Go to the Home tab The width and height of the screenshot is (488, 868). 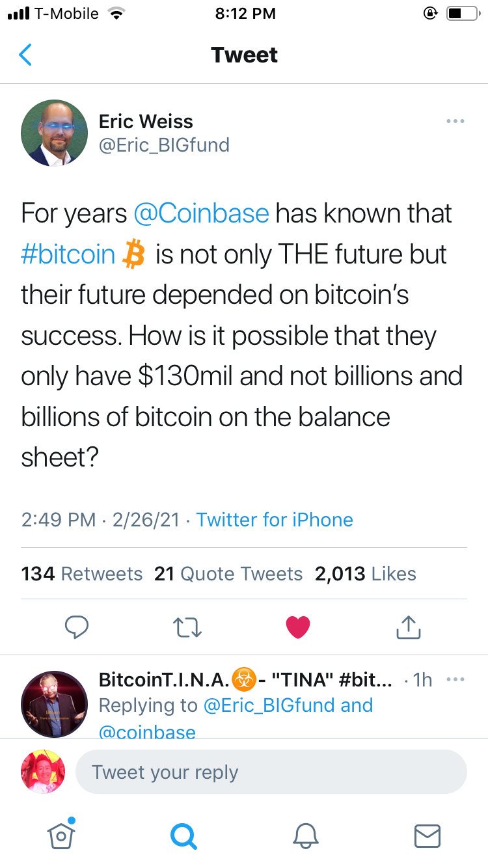(61, 835)
